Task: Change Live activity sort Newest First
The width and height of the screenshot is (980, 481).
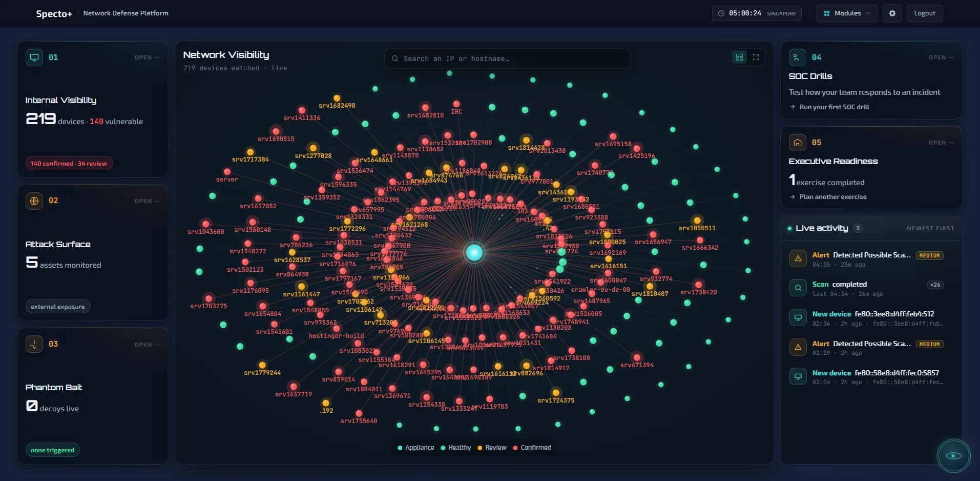Action: [x=930, y=229]
